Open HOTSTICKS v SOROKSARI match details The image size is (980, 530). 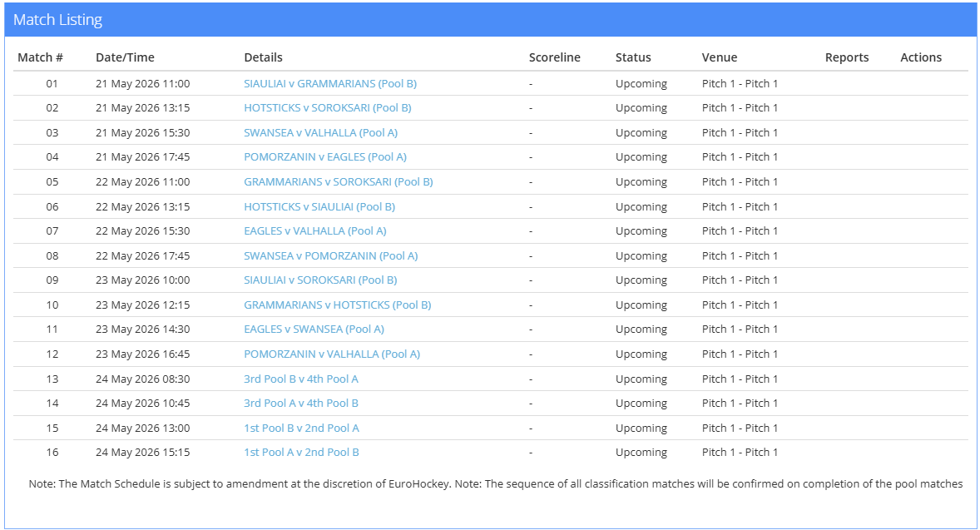[x=328, y=108]
